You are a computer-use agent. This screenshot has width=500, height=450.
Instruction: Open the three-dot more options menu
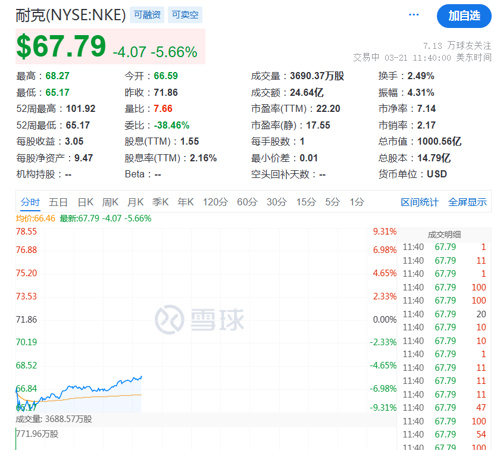tap(414, 15)
